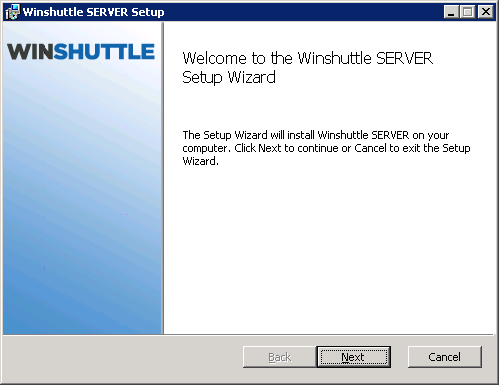
Task: Click the word "Cancel" in the description text
Action: point(370,148)
